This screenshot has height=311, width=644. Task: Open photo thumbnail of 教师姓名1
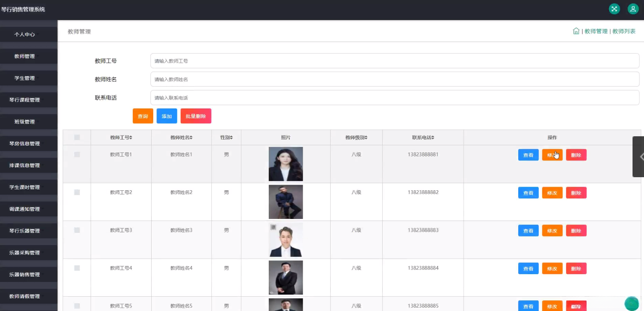click(x=286, y=164)
